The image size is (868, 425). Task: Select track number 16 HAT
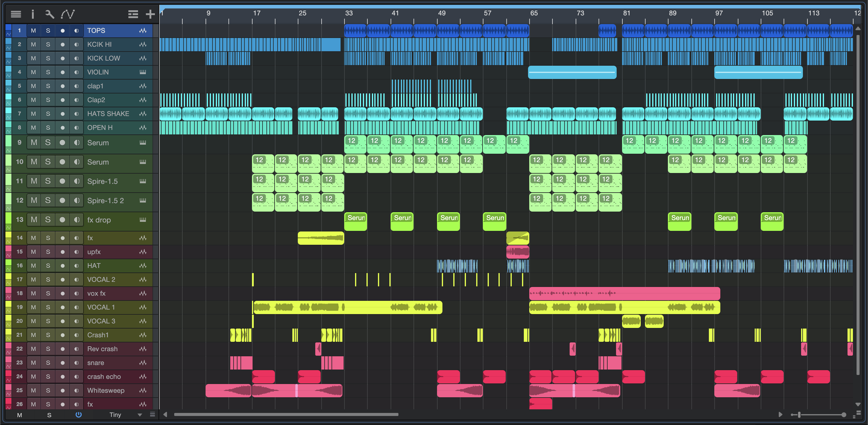[20, 266]
